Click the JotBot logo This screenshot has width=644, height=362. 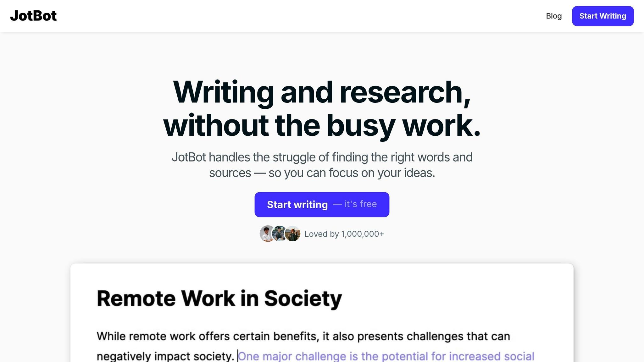(33, 16)
